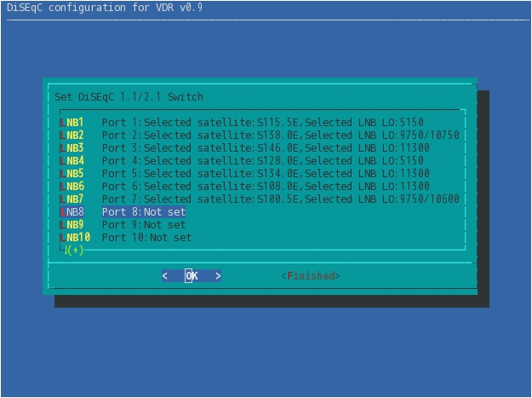Click Port 6 satellite S108.0E description
532x398 pixels.
(277, 187)
